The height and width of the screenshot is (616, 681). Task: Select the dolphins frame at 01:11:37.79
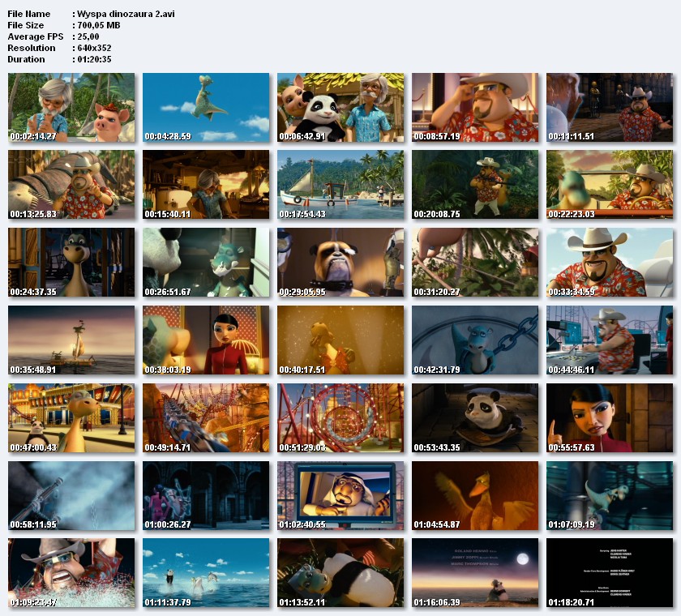[x=206, y=572]
